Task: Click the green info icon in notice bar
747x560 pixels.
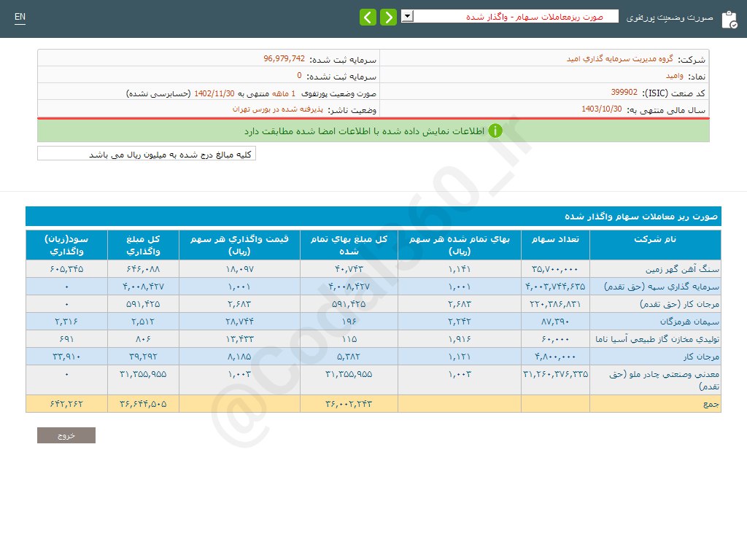Action: click(x=495, y=131)
